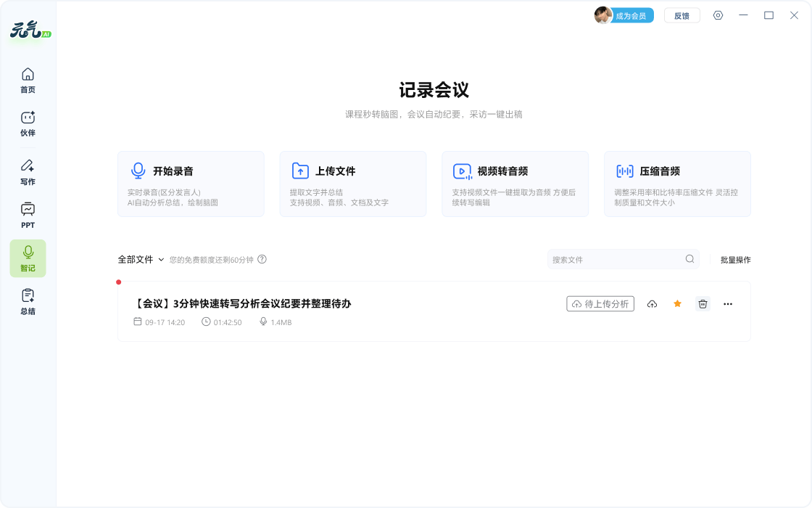Click the 待上传分析 button
812x508 pixels.
point(600,304)
